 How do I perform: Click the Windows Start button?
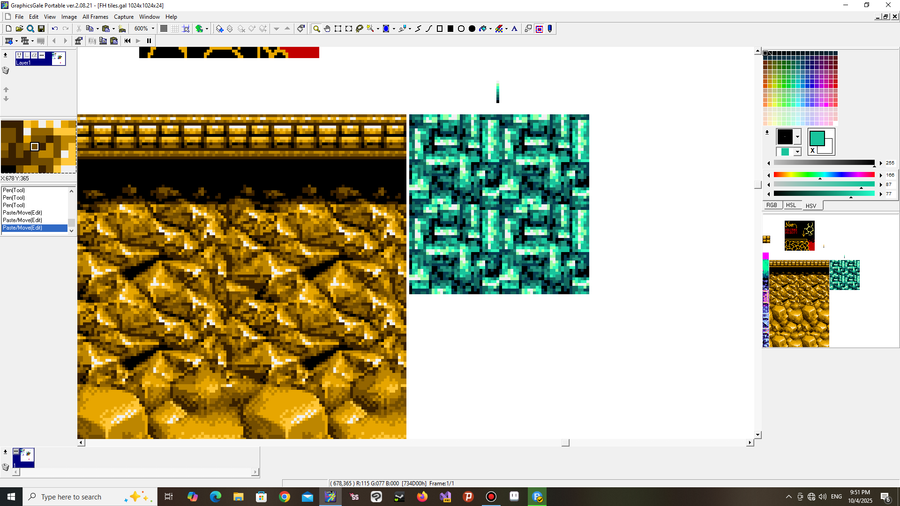point(11,497)
